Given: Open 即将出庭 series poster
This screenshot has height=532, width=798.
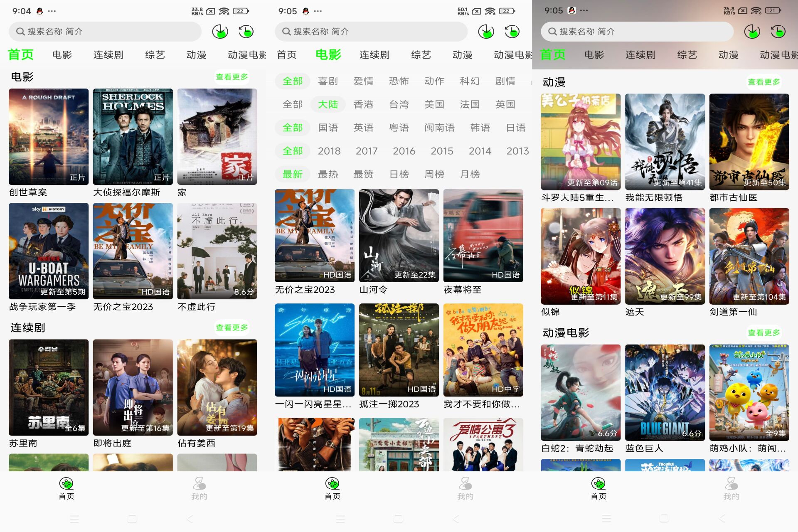Looking at the screenshot, I should tap(133, 387).
